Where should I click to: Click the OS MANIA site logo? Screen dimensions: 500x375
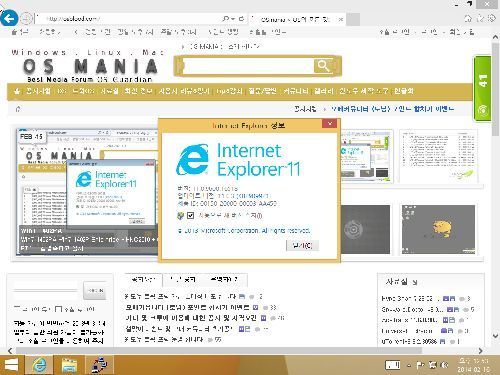point(90,66)
